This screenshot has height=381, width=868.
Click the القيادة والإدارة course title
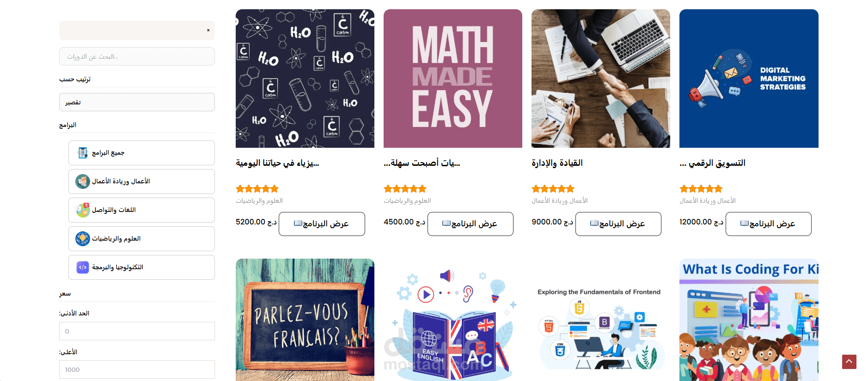[x=557, y=163]
